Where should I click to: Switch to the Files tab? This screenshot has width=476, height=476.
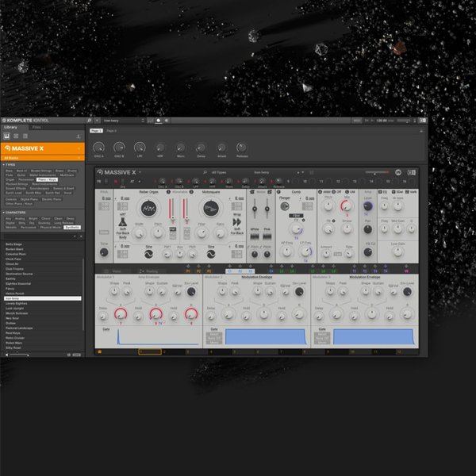(36, 127)
